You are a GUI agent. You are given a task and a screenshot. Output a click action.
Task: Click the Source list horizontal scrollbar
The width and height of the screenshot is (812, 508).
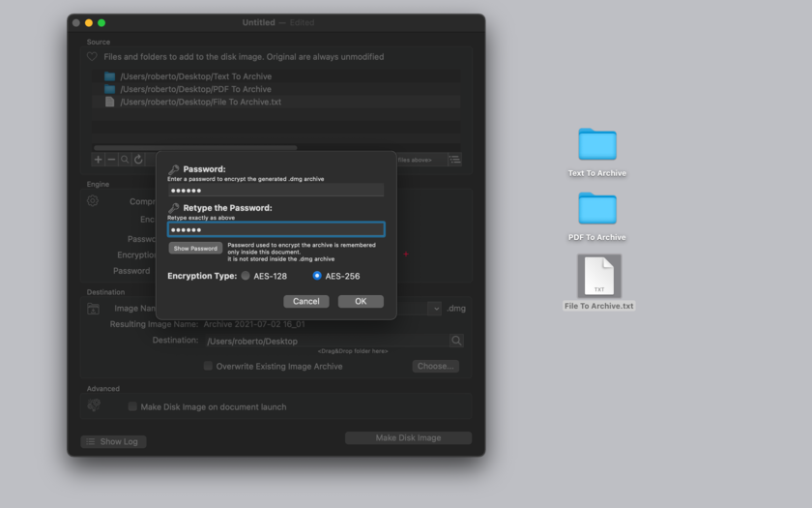[195, 148]
